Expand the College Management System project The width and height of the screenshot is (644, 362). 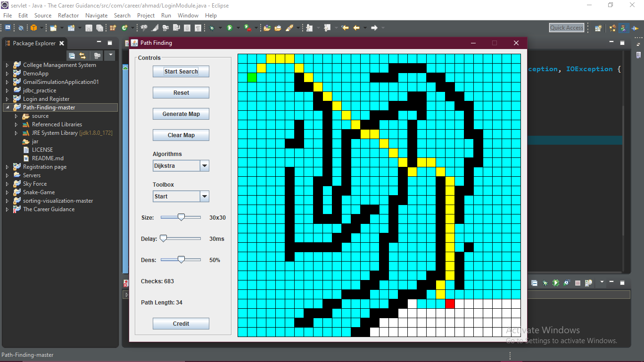[7, 65]
